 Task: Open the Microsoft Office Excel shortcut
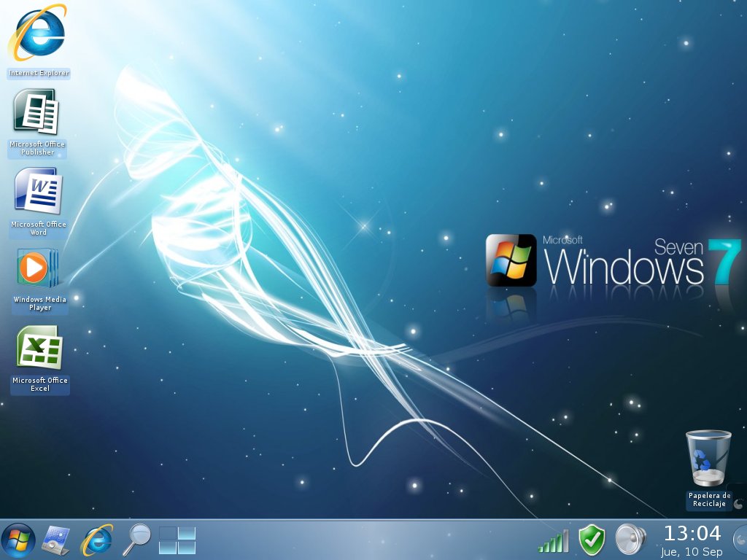[x=39, y=347]
